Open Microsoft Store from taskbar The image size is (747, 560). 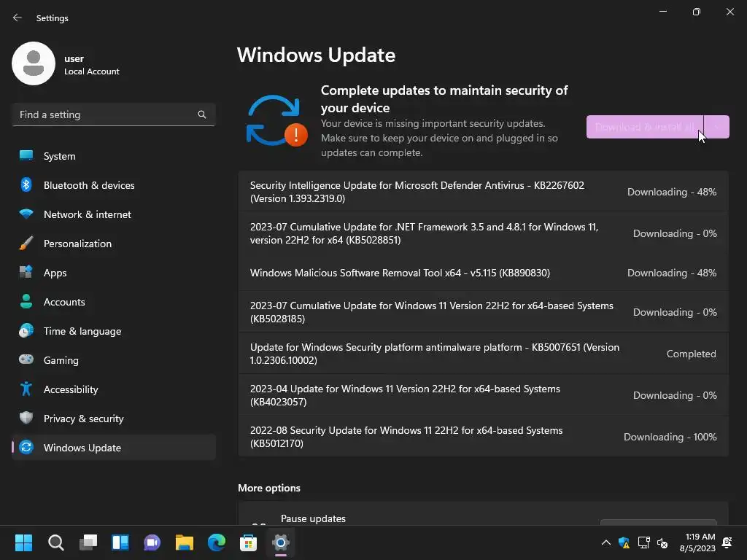pyautogui.click(x=248, y=542)
